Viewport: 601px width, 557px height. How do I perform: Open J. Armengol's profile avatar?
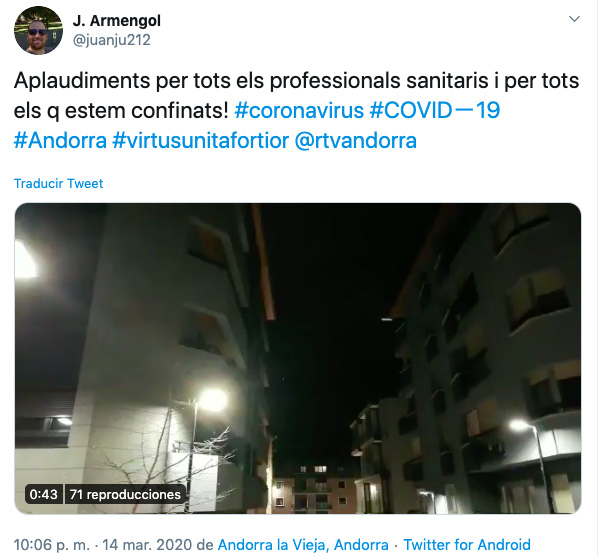coord(38,30)
